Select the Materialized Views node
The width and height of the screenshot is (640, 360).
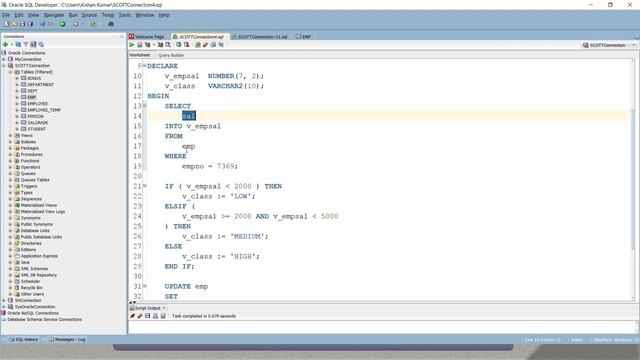pyautogui.click(x=39, y=205)
